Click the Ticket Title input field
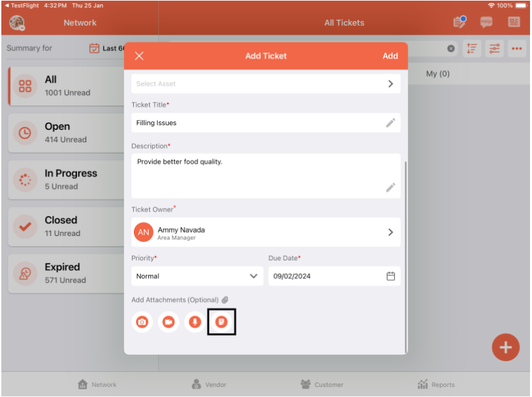 click(266, 123)
